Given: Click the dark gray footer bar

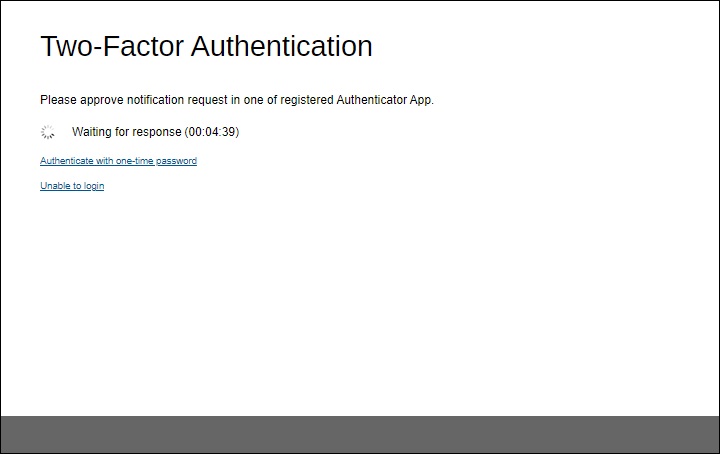Looking at the screenshot, I should (360, 434).
